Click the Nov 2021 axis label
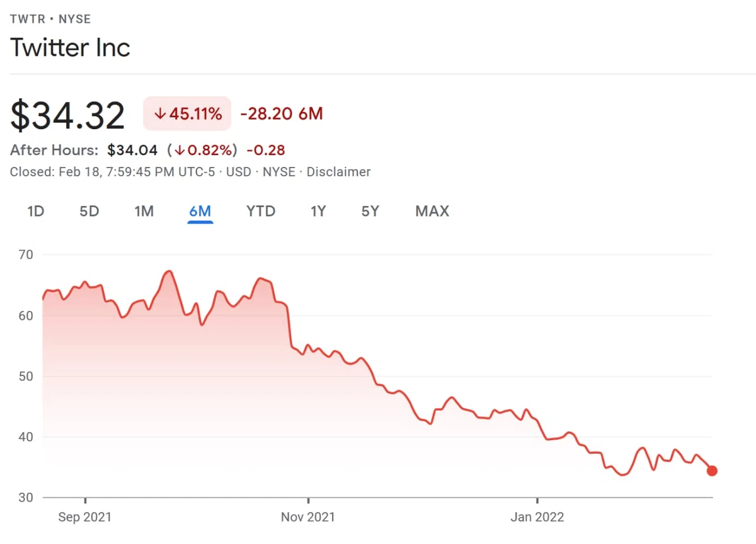Image resolution: width=756 pixels, height=544 pixels. click(x=308, y=517)
